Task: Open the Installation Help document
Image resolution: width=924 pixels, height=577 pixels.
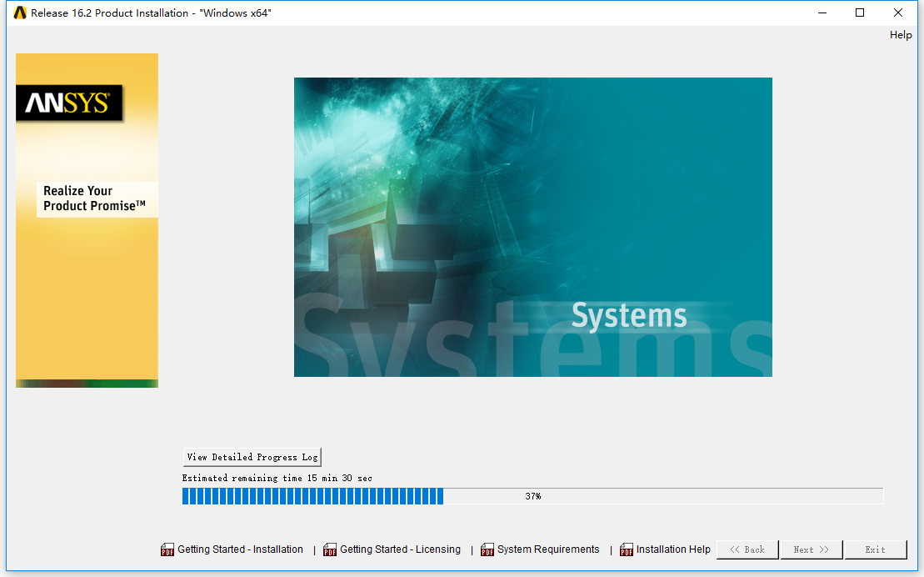Action: click(x=673, y=549)
